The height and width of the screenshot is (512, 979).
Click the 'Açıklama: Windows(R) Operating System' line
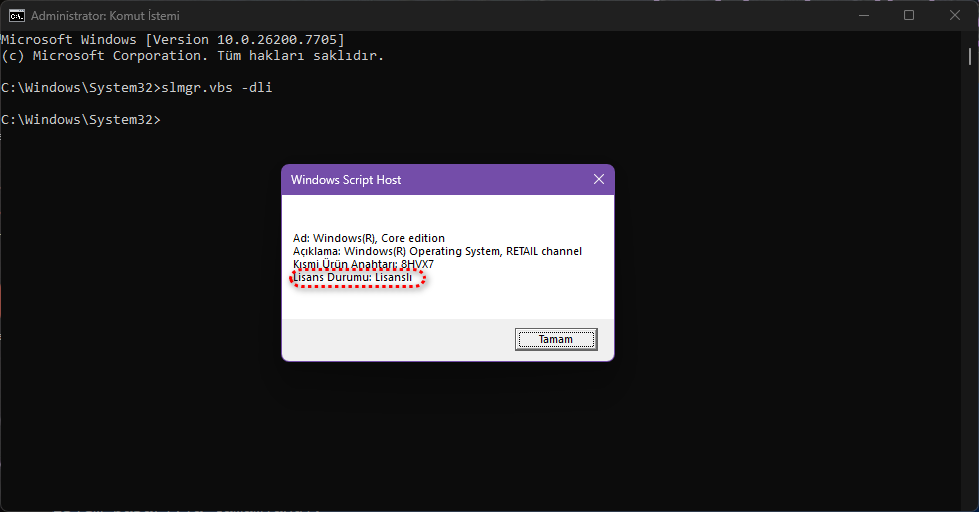[x=437, y=251]
